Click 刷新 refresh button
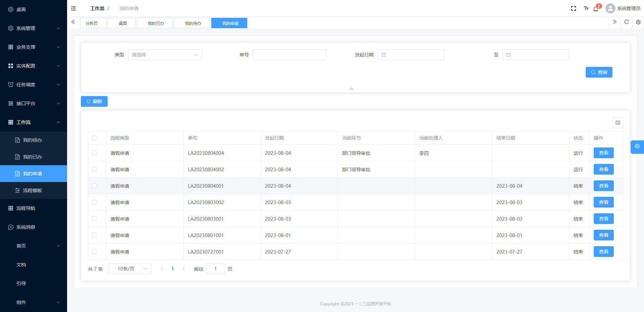The height and width of the screenshot is (312, 644). 94,101
